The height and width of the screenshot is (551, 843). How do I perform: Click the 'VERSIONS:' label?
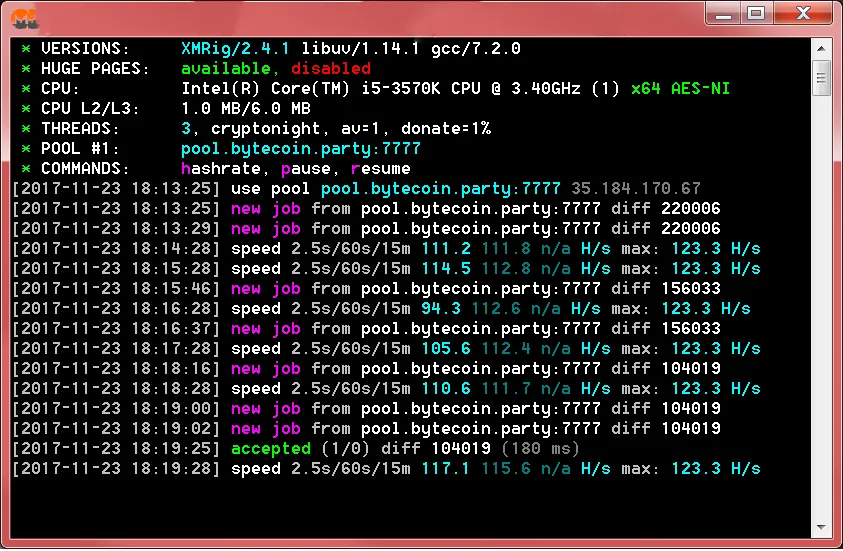[x=85, y=49]
